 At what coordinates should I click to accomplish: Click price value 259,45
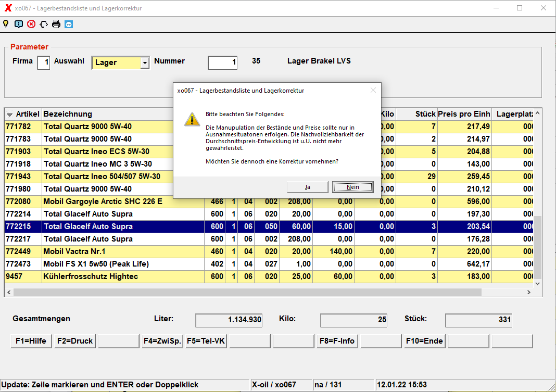[x=478, y=176]
